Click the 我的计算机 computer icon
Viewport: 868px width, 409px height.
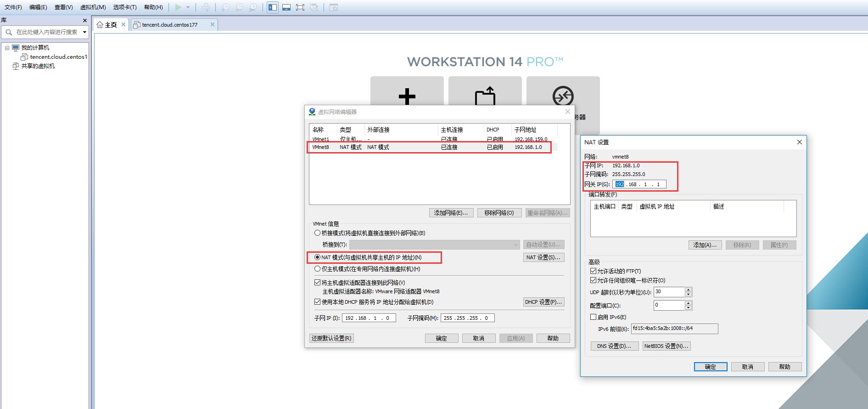[x=16, y=48]
